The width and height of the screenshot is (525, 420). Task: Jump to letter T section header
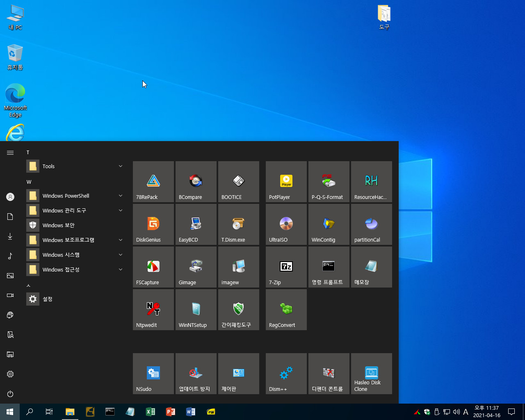click(28, 153)
